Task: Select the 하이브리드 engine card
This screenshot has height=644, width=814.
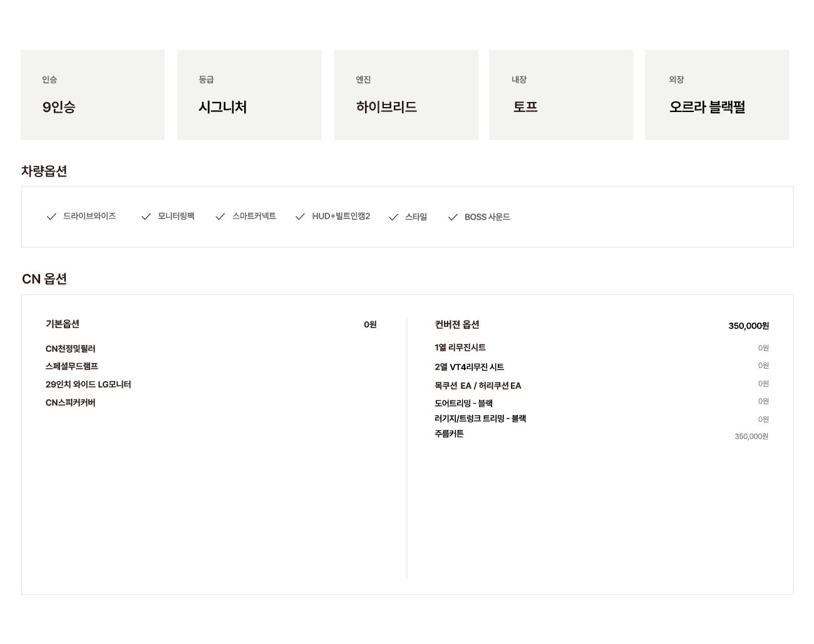Action: [x=406, y=95]
